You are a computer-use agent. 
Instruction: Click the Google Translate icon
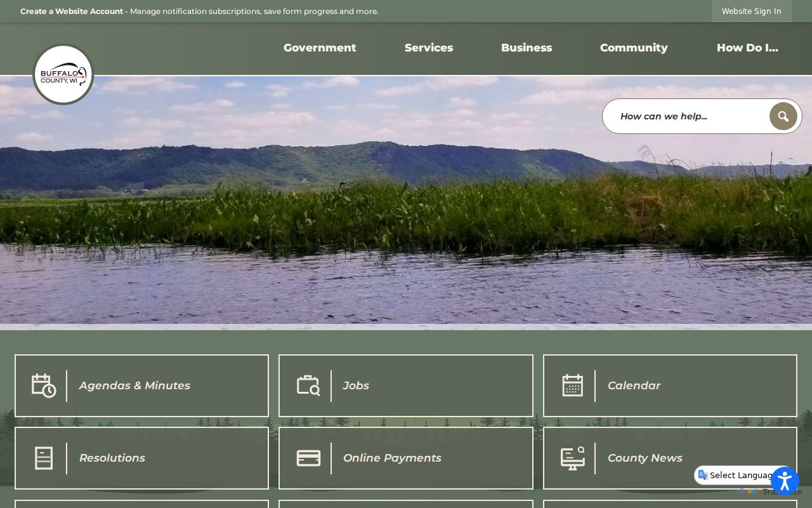[702, 475]
